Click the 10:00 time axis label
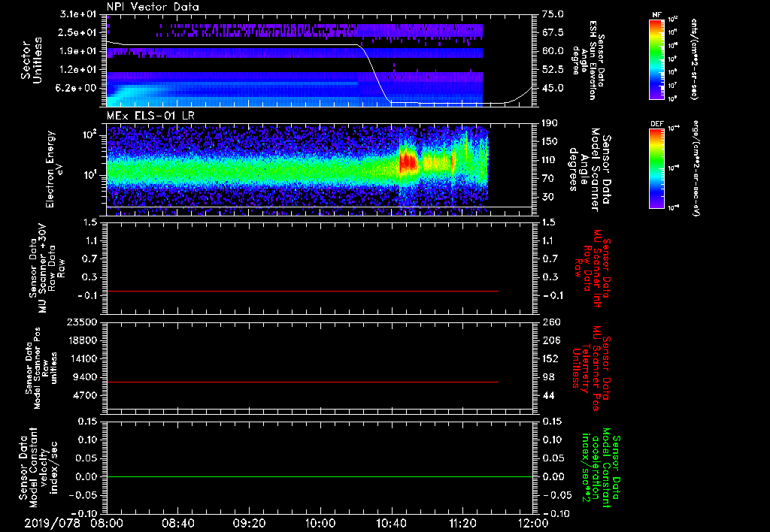This screenshot has height=532, width=770. 320,521
